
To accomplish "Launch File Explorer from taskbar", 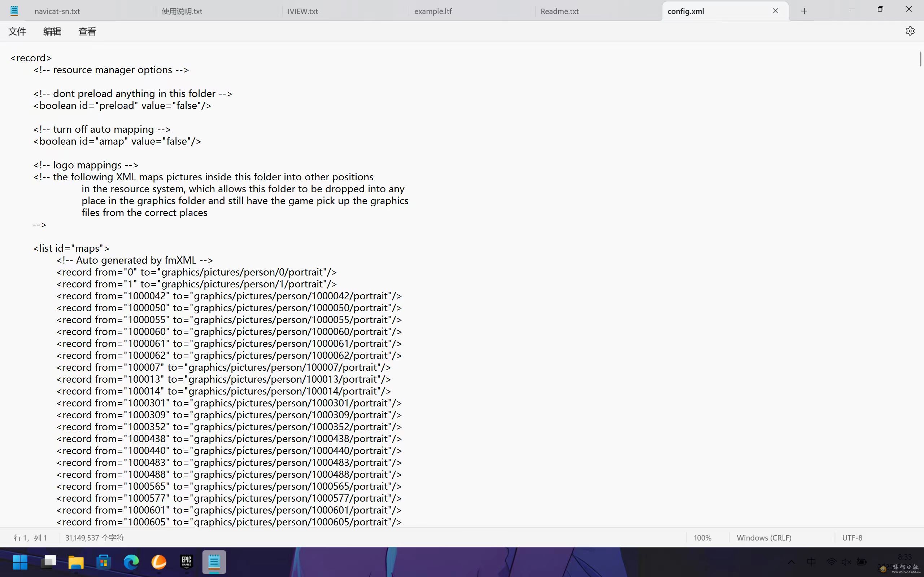I will [75, 562].
